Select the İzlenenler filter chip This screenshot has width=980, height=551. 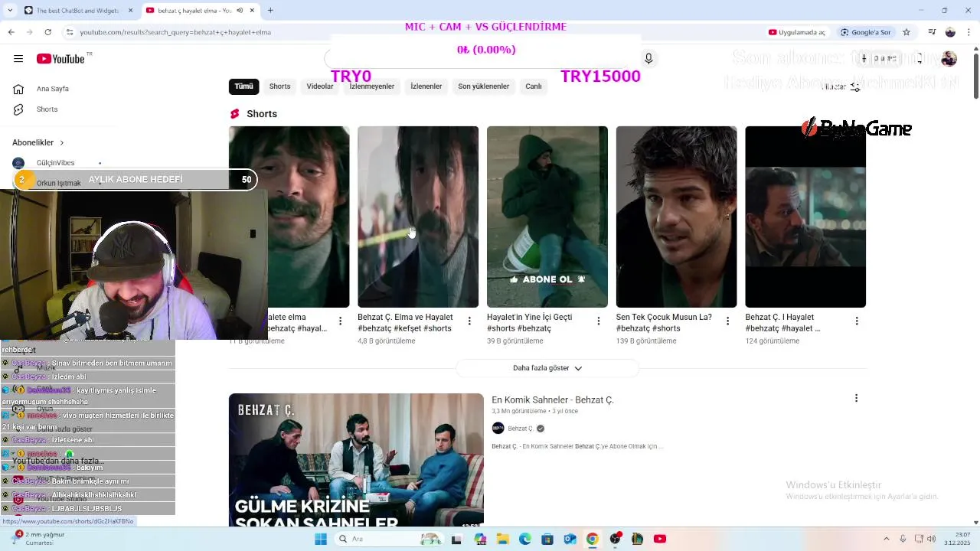point(426,86)
